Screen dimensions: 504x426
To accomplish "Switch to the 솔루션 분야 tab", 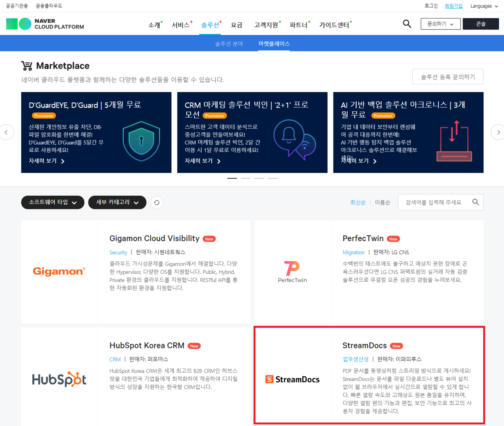I will [229, 44].
